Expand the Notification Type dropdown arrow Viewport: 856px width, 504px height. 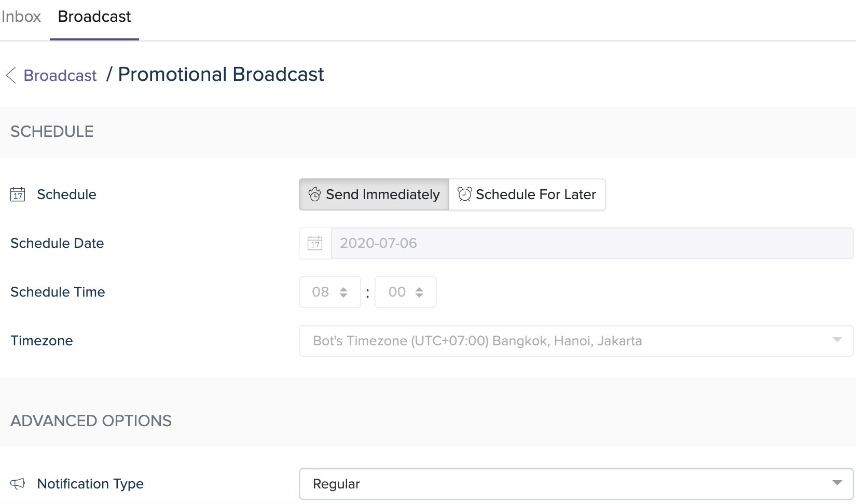click(x=837, y=483)
